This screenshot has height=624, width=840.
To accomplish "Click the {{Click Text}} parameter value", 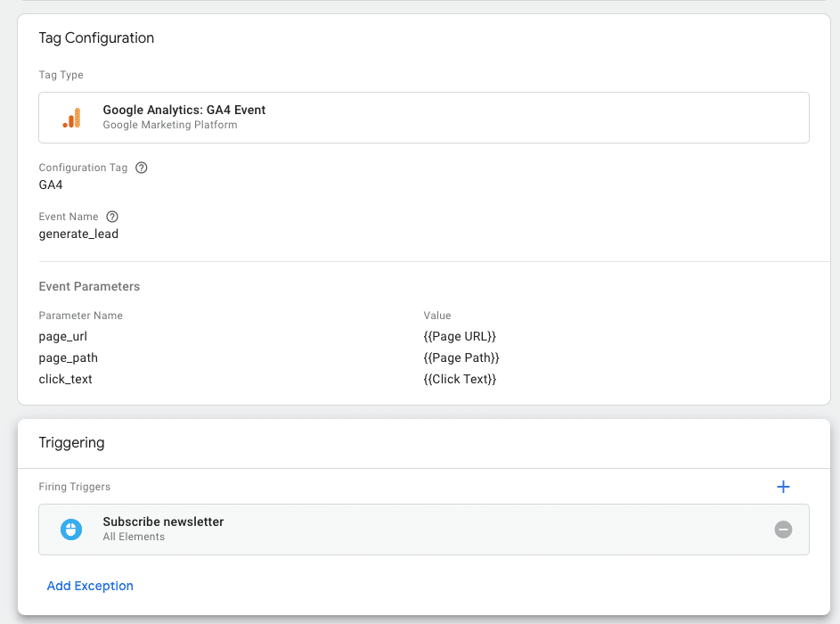I will point(460,379).
